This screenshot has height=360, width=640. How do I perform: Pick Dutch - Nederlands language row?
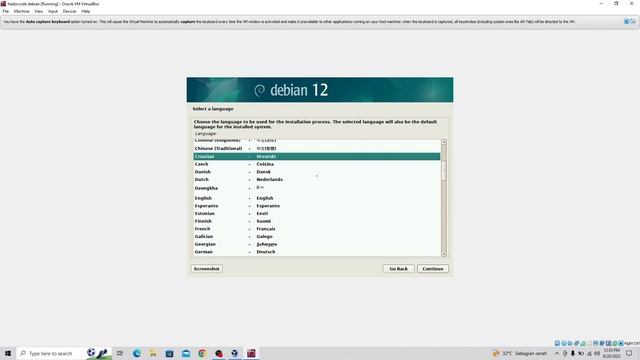(317, 180)
